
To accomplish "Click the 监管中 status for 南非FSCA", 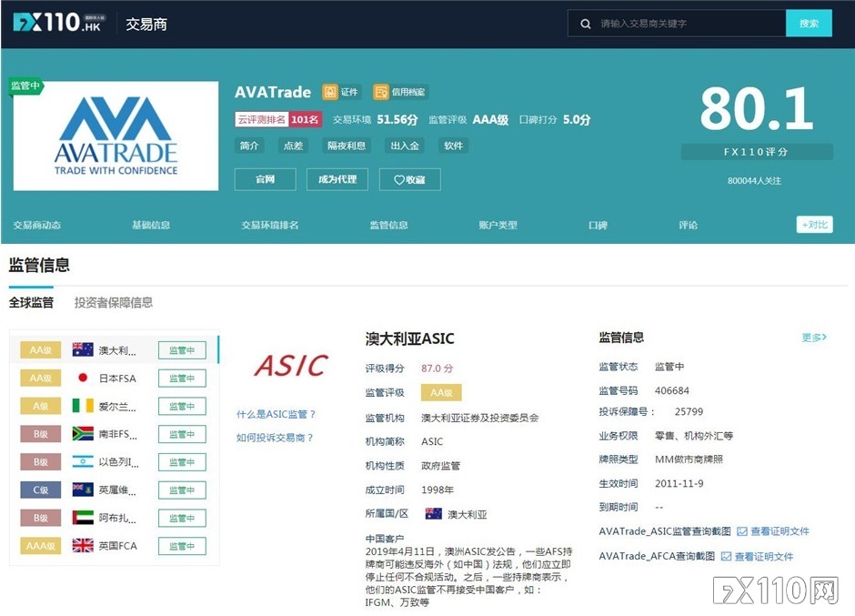I will pyautogui.click(x=182, y=434).
